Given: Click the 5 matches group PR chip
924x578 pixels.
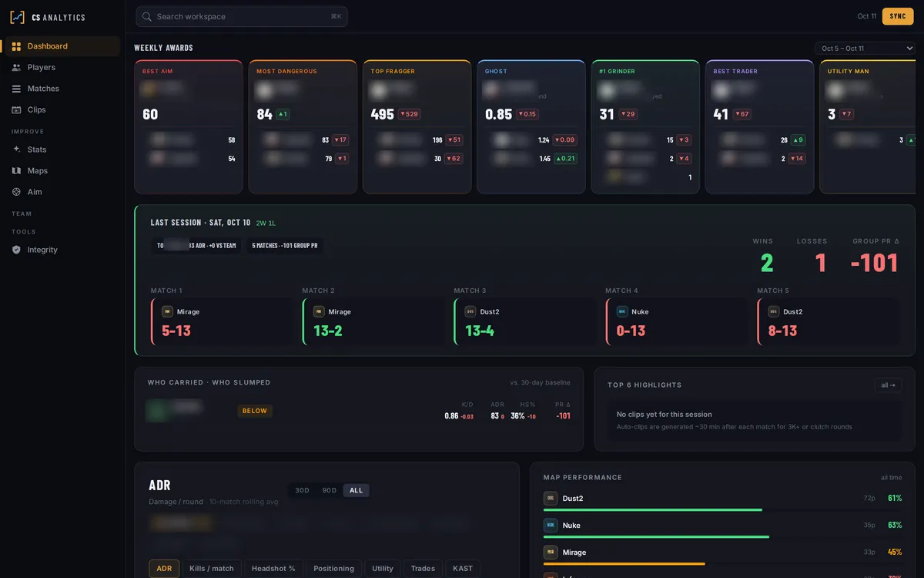Looking at the screenshot, I should (x=285, y=246).
